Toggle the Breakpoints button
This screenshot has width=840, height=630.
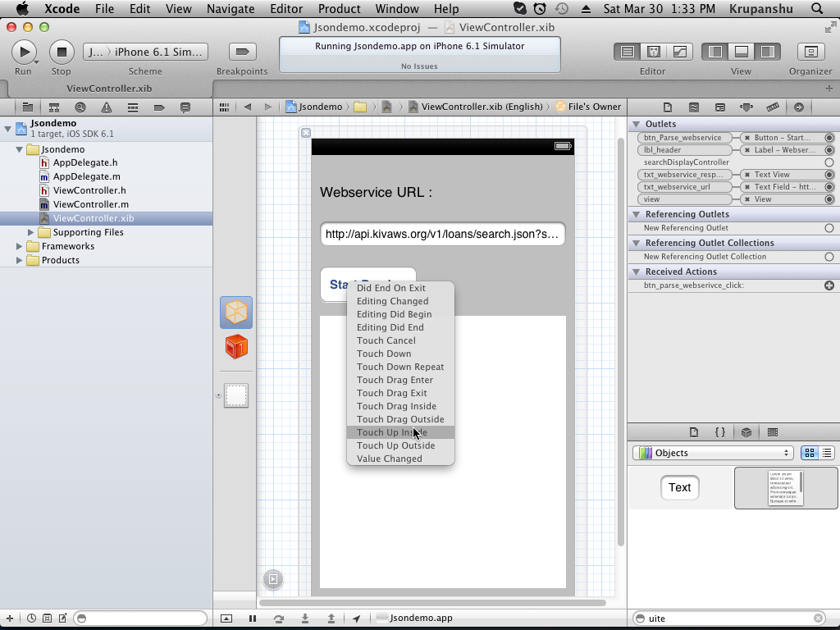click(241, 52)
